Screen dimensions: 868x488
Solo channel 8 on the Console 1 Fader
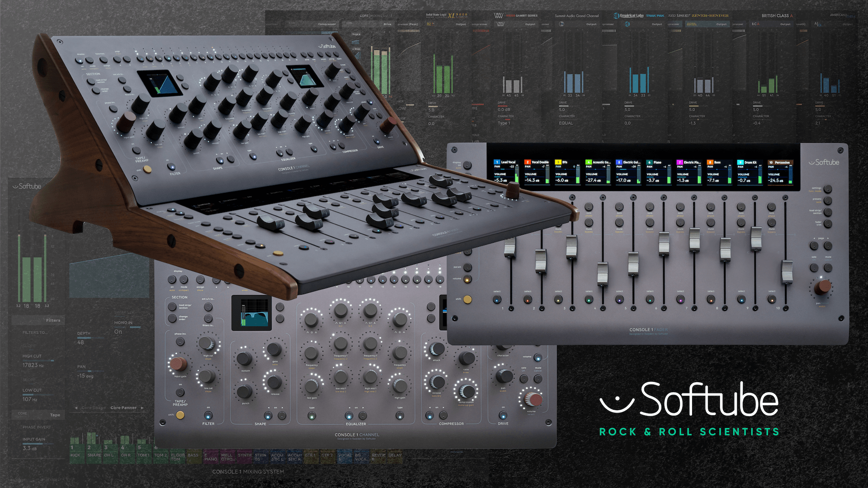pos(711,207)
